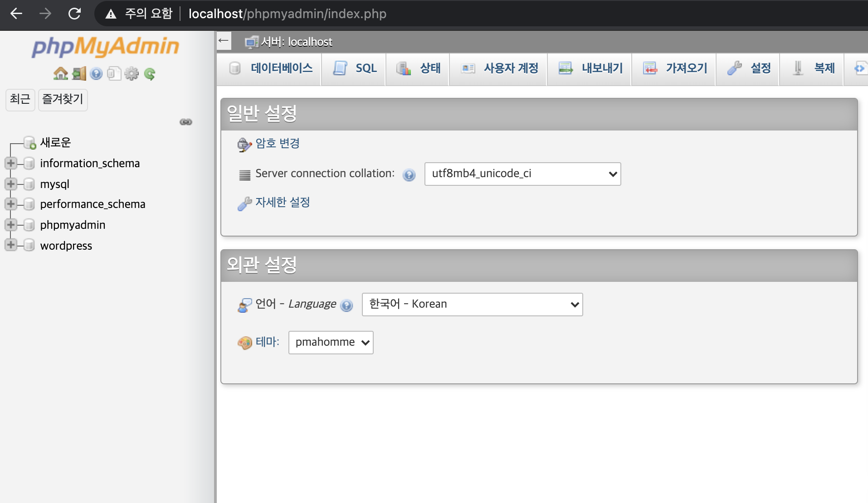Viewport: 868px width, 503px height.
Task: Click the 즐겨찾기 favorites button
Action: pyautogui.click(x=63, y=99)
